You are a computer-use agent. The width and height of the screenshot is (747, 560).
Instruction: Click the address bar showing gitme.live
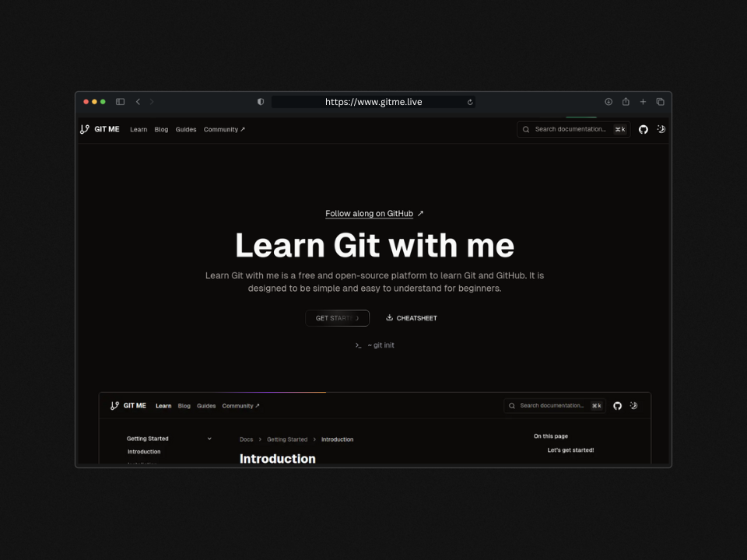tap(373, 102)
